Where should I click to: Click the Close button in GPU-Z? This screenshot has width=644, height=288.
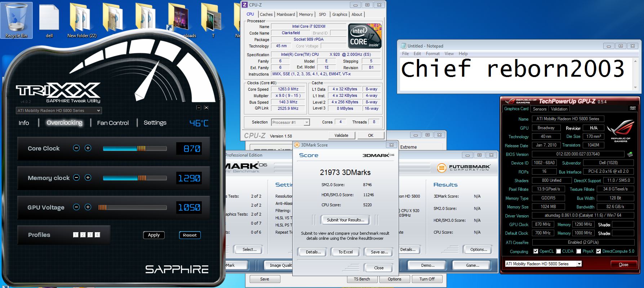tap(623, 265)
